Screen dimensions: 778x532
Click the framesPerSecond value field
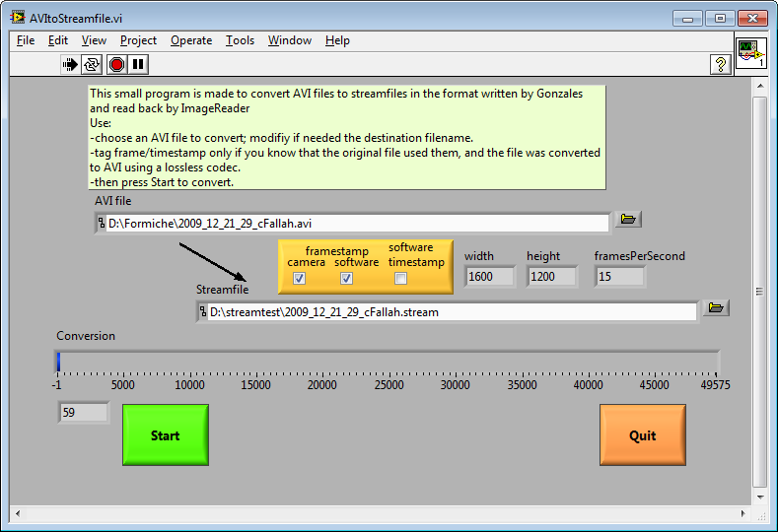(619, 277)
